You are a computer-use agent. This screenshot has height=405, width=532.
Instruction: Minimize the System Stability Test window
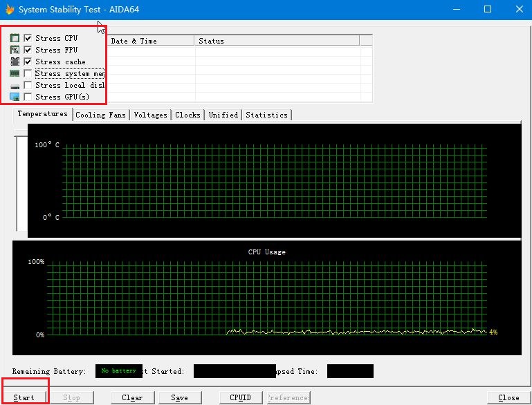coord(457,9)
